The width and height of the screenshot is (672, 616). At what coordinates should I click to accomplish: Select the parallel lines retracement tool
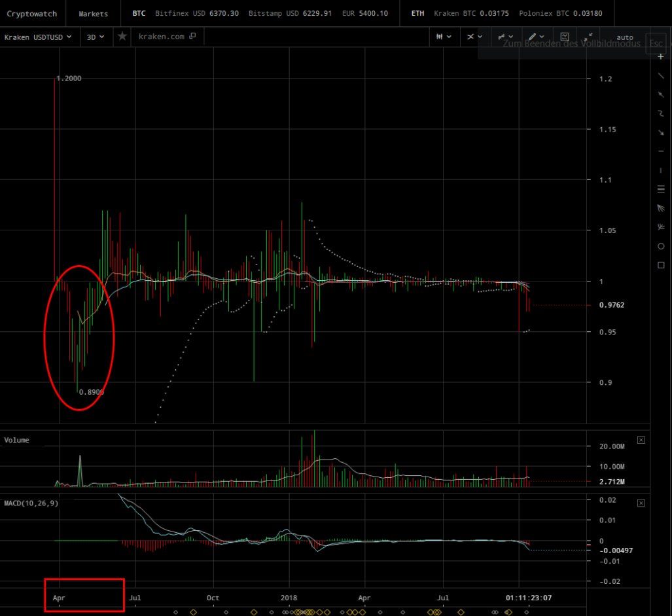coord(661,189)
